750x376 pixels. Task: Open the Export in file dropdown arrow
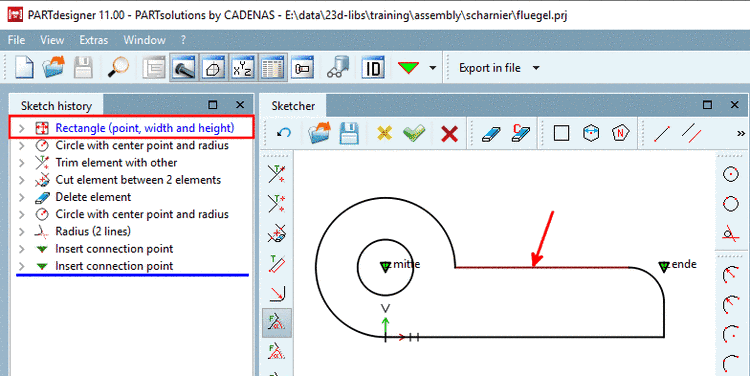(536, 68)
